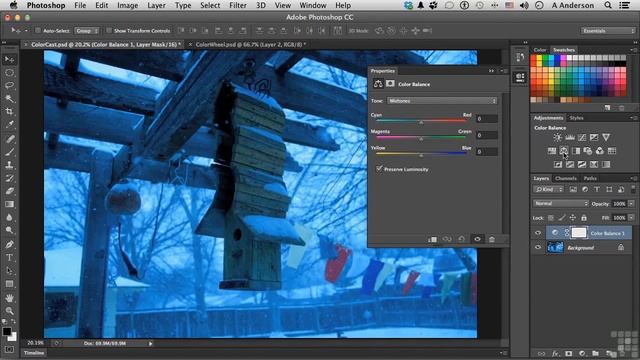Enable Show Transform Controls checkbox
Screen dimensions: 640x360
point(109,31)
